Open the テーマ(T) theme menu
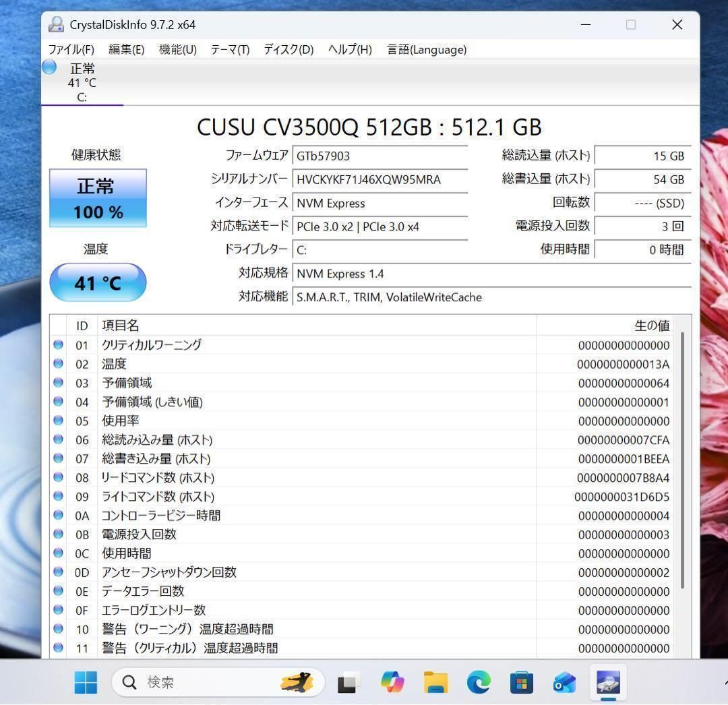The image size is (728, 705). (229, 49)
